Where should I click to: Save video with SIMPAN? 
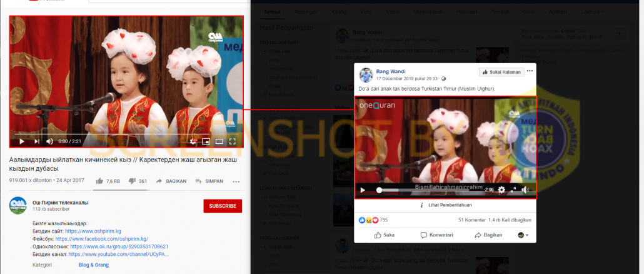pos(209,181)
